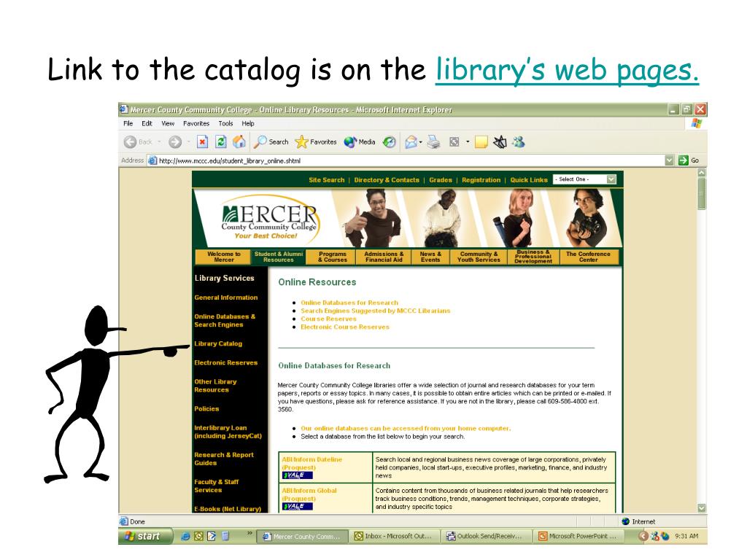Open the Favorites menu

point(196,123)
